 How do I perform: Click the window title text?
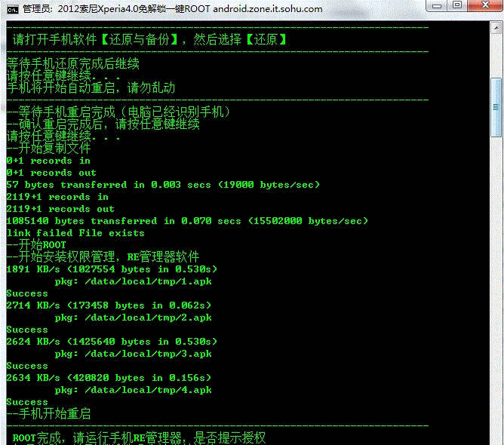[x=172, y=9]
